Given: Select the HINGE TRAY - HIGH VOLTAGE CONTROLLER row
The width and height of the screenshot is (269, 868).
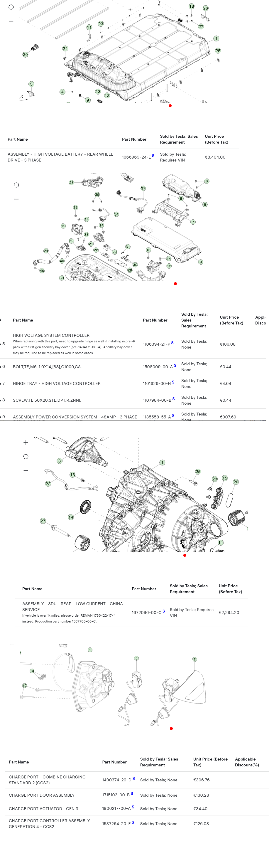Looking at the screenshot, I should tap(57, 383).
